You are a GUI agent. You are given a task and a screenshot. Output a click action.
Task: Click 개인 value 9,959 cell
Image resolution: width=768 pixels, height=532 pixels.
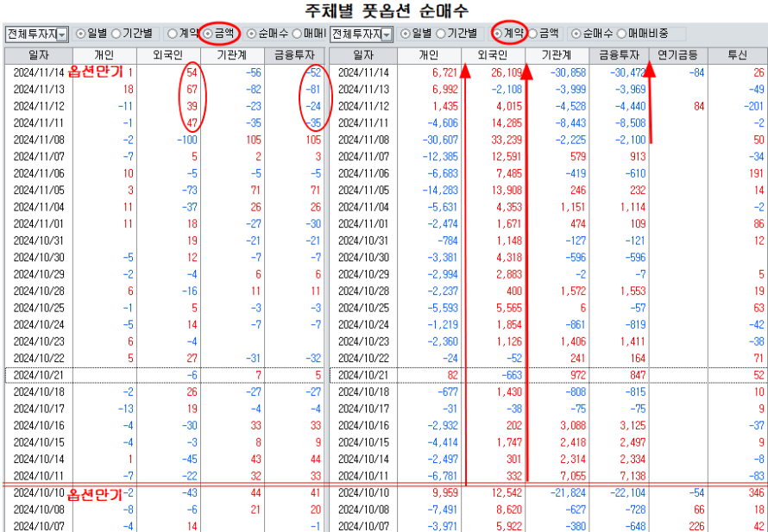click(445, 492)
